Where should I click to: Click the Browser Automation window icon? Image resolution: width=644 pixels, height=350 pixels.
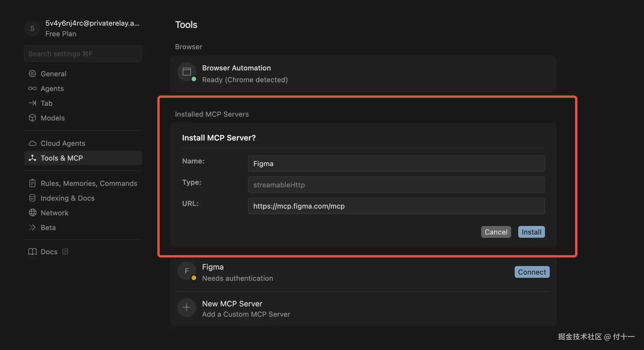click(x=187, y=72)
